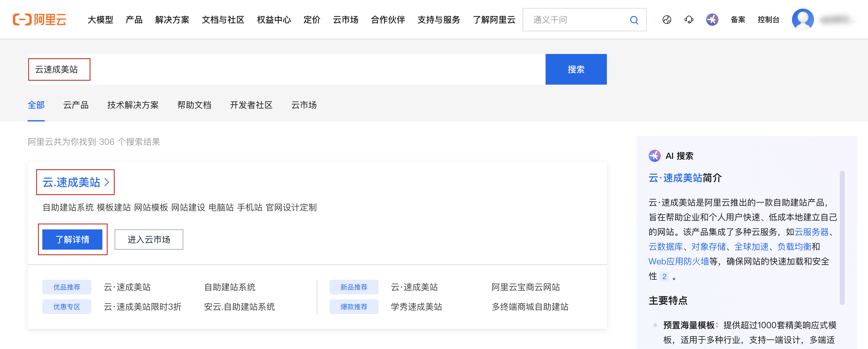Viewport: 868px width, 349px height.
Task: Open the Aliyun logo homepage
Action: [40, 20]
